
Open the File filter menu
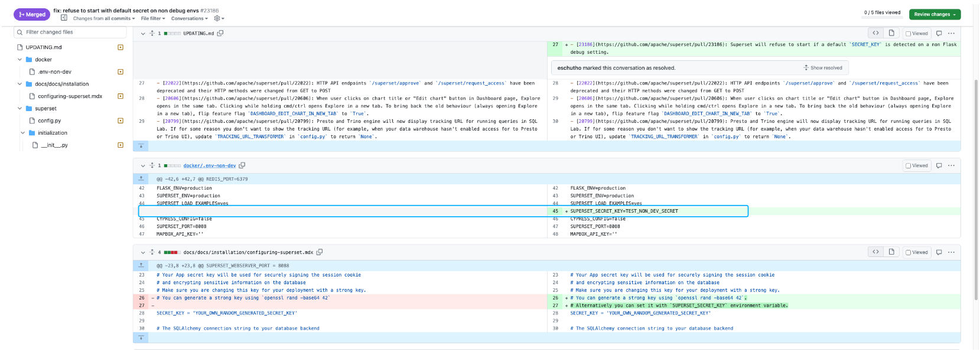point(152,19)
